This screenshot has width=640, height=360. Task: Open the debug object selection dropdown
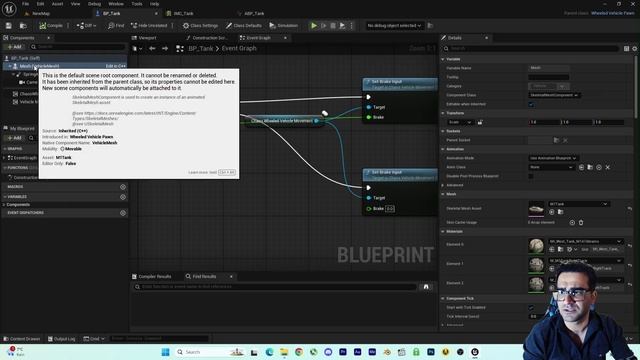(x=394, y=26)
